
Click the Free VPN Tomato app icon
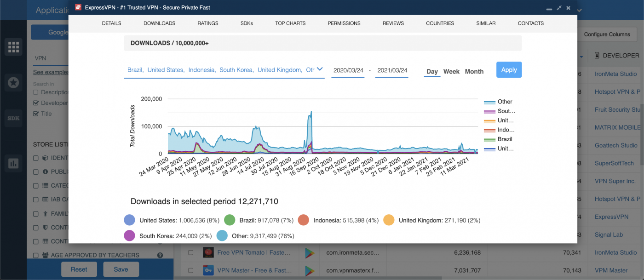[208, 252]
